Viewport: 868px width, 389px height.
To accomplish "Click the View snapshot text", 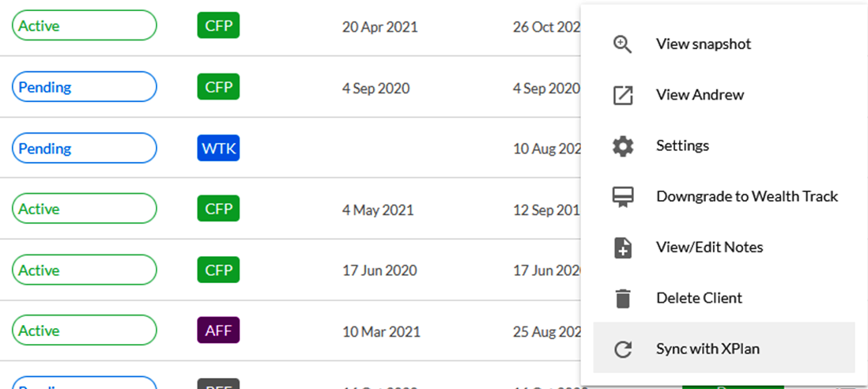I will (704, 44).
